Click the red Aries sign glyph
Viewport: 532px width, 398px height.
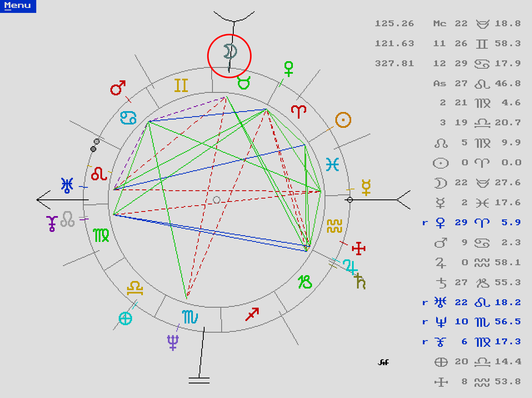point(299,112)
